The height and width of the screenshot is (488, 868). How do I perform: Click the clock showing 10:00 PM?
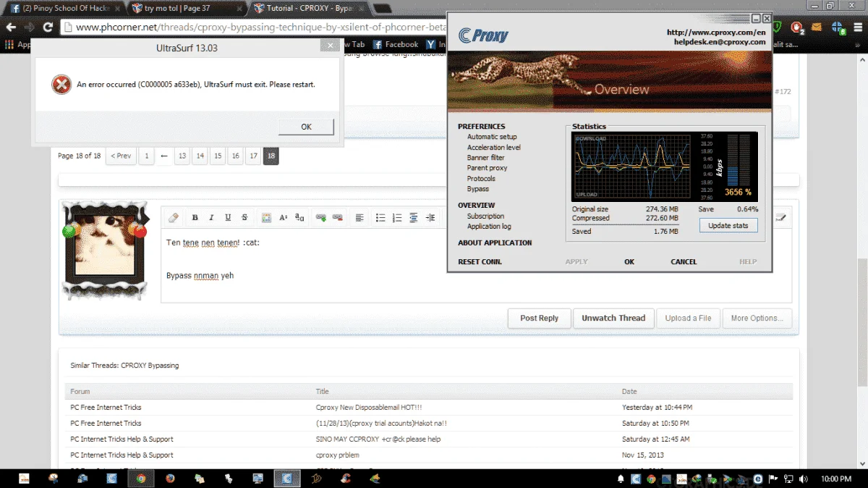[x=836, y=479]
